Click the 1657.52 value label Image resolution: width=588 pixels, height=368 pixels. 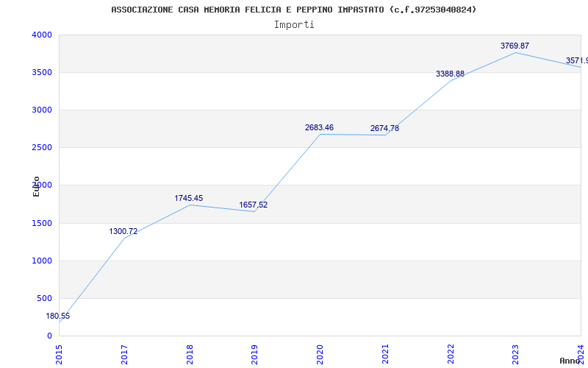[253, 205]
